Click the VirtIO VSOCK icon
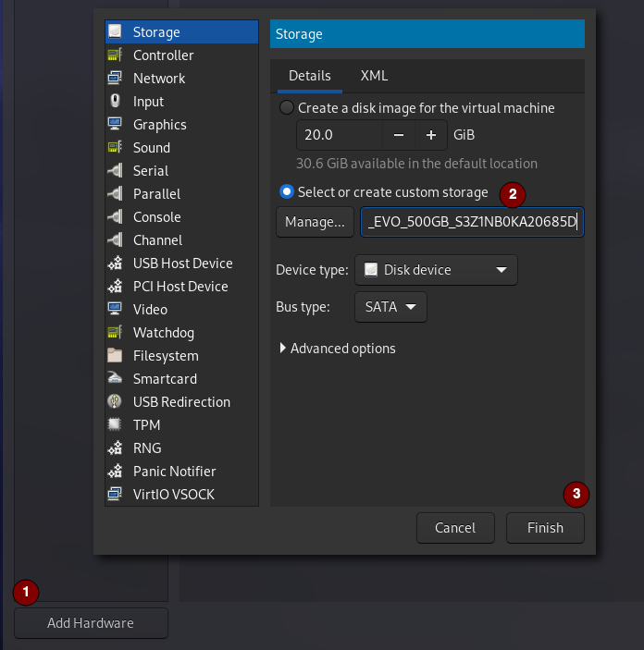 click(x=115, y=494)
